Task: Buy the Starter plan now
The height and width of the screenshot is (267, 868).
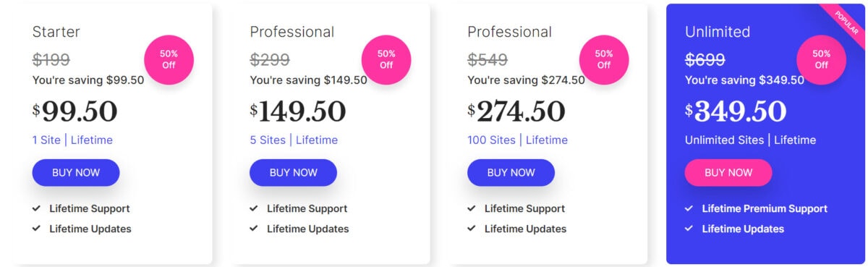Action: pyautogui.click(x=76, y=172)
